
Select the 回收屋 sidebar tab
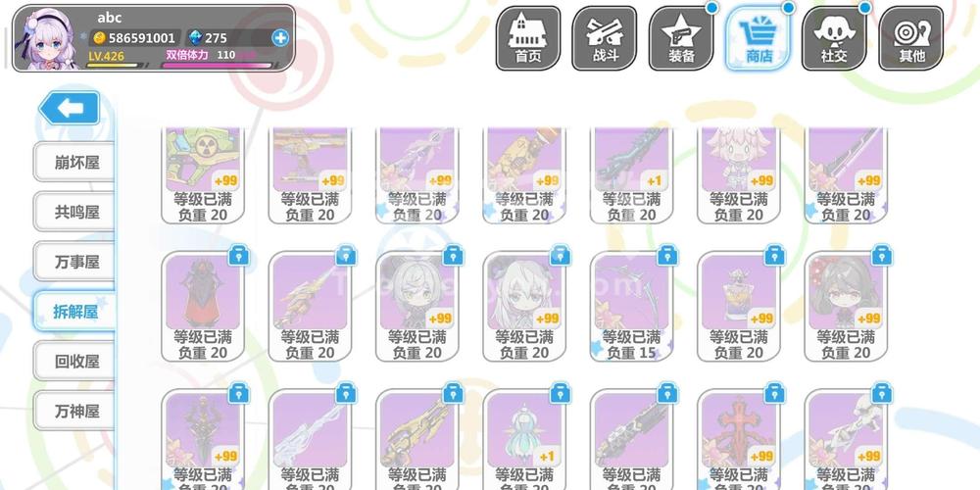pos(75,362)
